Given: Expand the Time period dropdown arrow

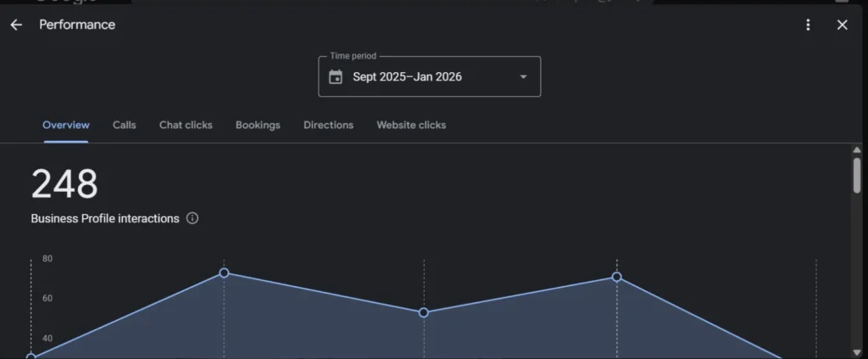Looking at the screenshot, I should 523,77.
